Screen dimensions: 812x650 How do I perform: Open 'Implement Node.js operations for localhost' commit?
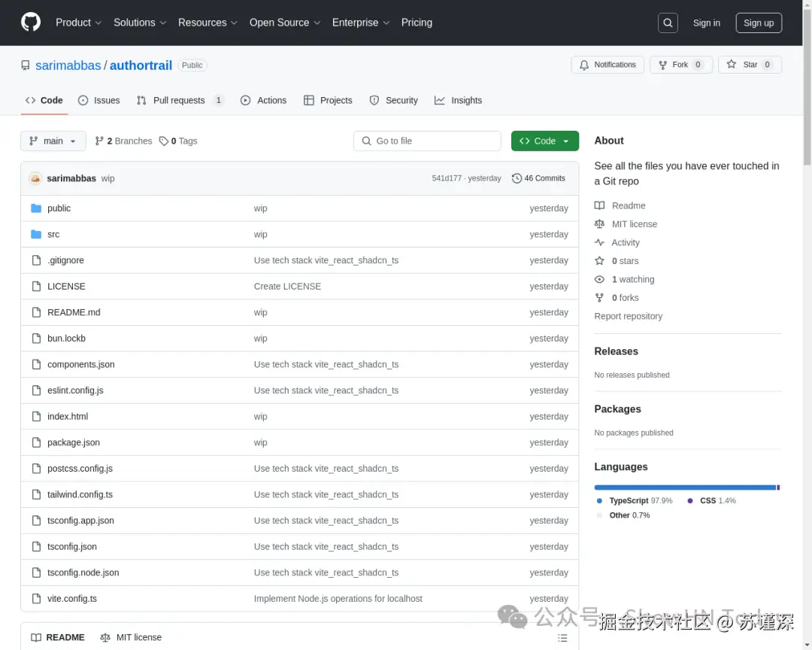(x=338, y=598)
